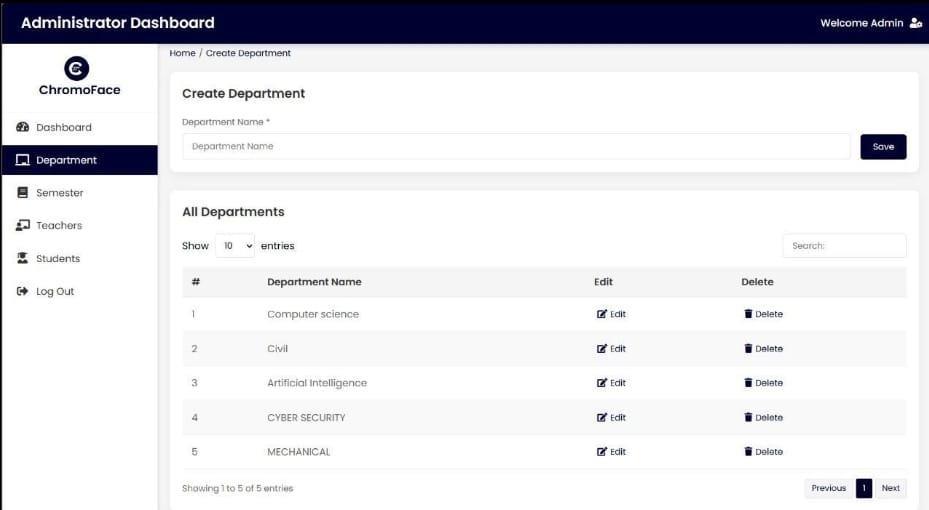Click the edit pencil icon for Computer science
The width and height of the screenshot is (929, 510).
coord(602,314)
